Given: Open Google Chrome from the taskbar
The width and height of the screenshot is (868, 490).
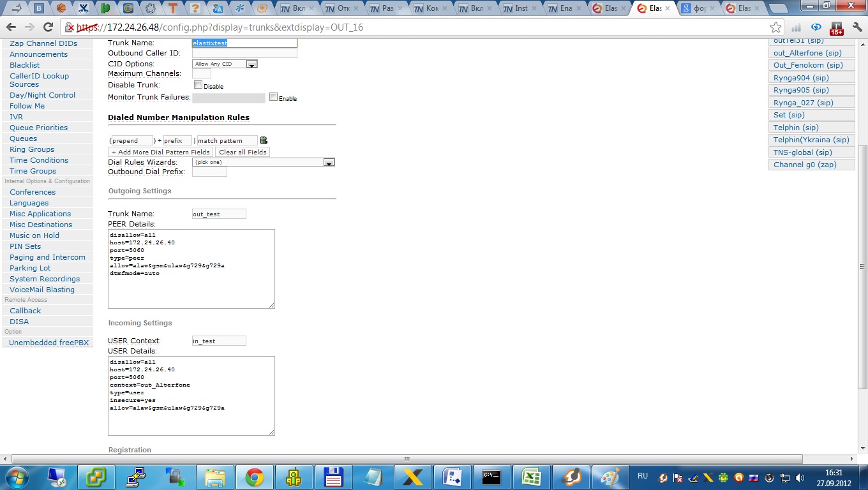Looking at the screenshot, I should point(255,477).
